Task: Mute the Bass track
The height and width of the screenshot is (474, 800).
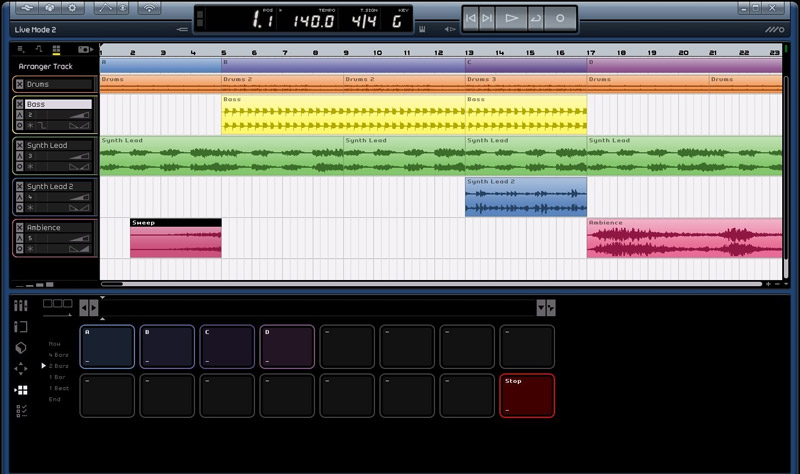Action: (x=19, y=104)
